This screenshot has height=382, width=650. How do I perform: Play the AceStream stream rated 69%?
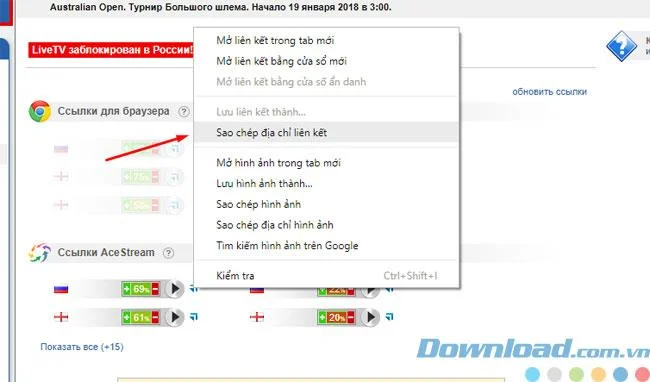175,289
